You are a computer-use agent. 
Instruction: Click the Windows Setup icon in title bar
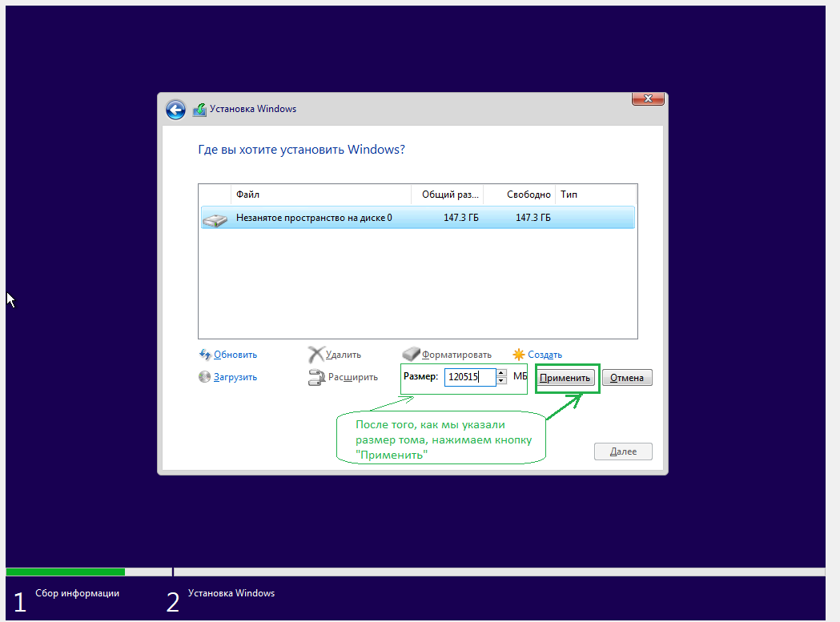[x=199, y=110]
